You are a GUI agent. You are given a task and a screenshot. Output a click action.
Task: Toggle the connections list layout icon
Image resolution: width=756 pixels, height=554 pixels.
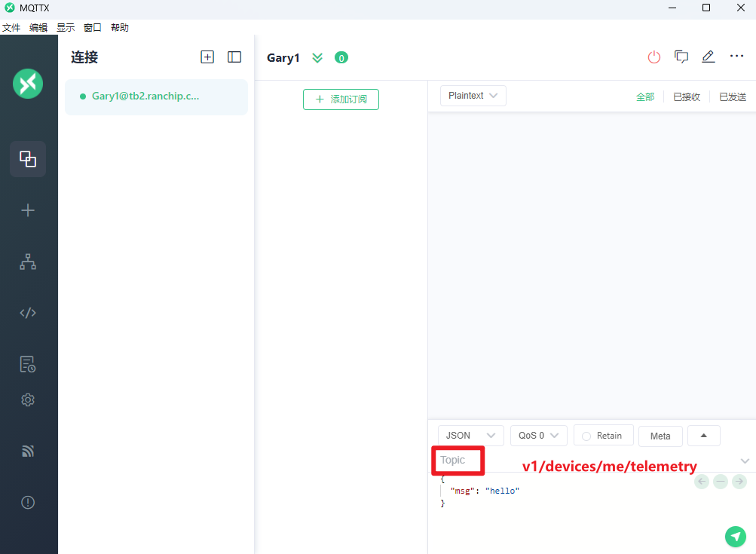[x=234, y=57]
